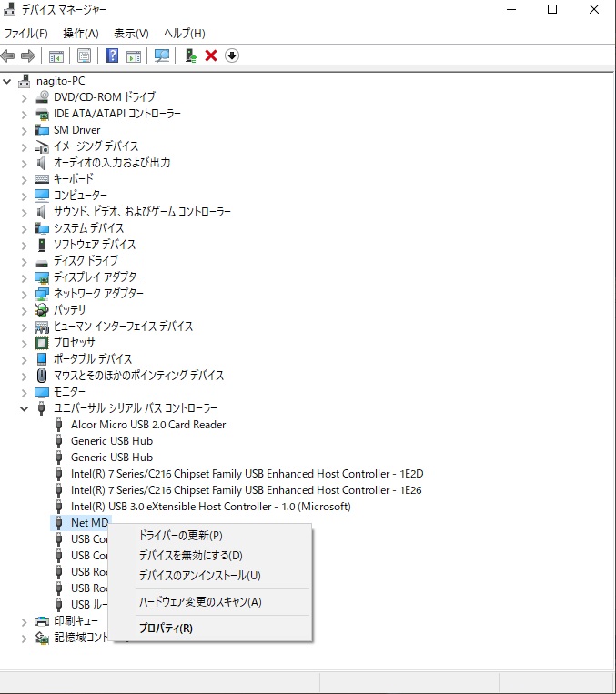Select the プロセッサ category icon
616x694 pixels.
[x=42, y=343]
